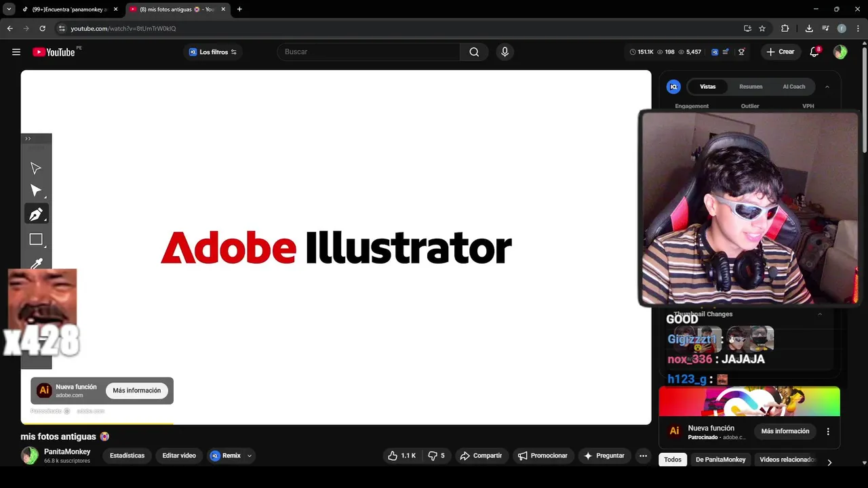Open the sidebar ad three-dot options menu
This screenshot has height=488, width=868.
[x=828, y=431]
